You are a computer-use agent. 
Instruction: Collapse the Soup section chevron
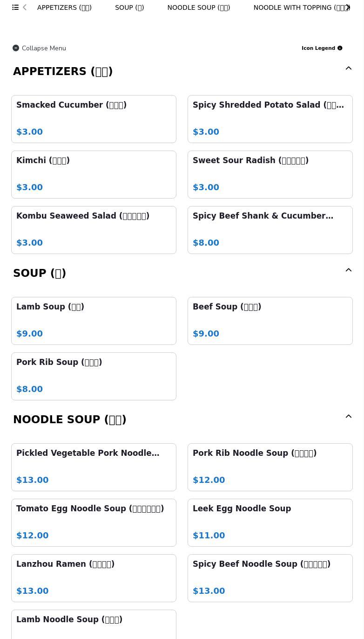(348, 270)
